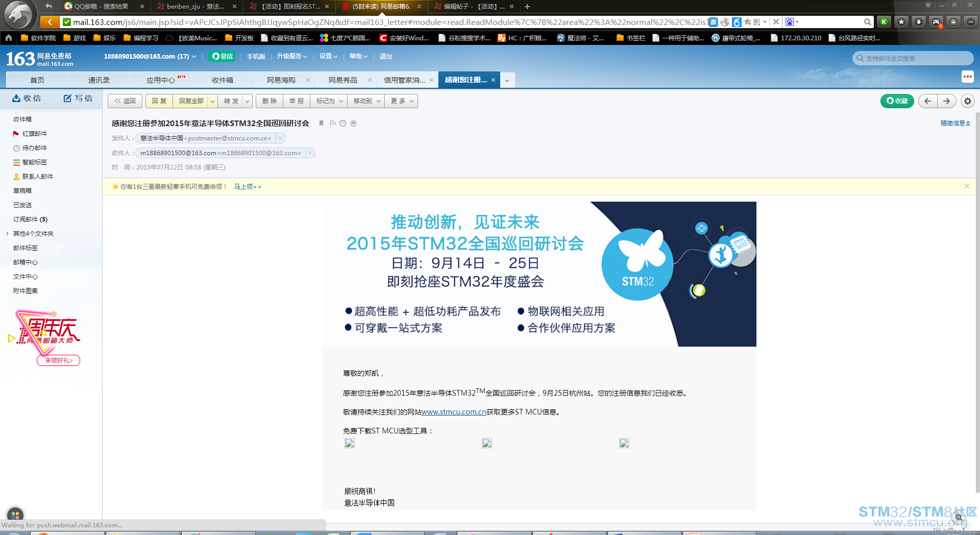Switch to the 首页 tab
Viewport: 980px width, 535px height.
click(x=37, y=80)
